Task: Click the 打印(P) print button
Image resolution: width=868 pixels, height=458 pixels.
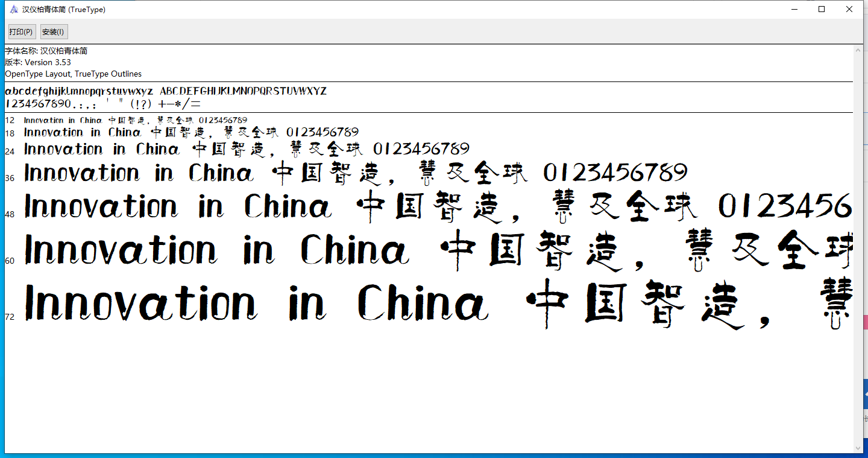Action: pos(21,31)
